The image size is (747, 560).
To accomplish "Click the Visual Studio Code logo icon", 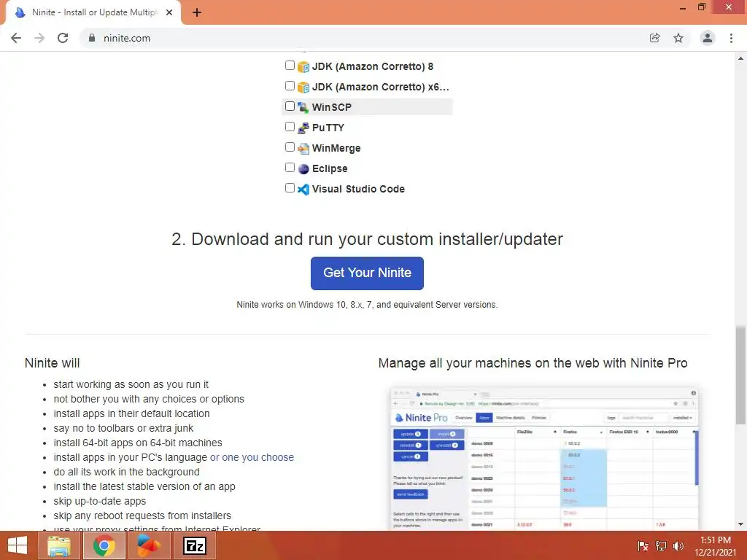I will point(303,190).
